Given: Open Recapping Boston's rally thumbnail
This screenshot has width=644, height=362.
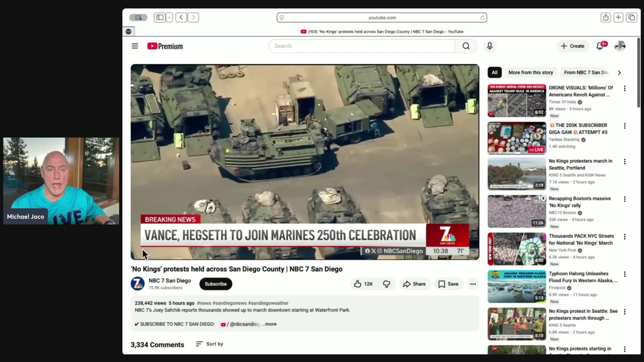Looking at the screenshot, I should tap(517, 211).
